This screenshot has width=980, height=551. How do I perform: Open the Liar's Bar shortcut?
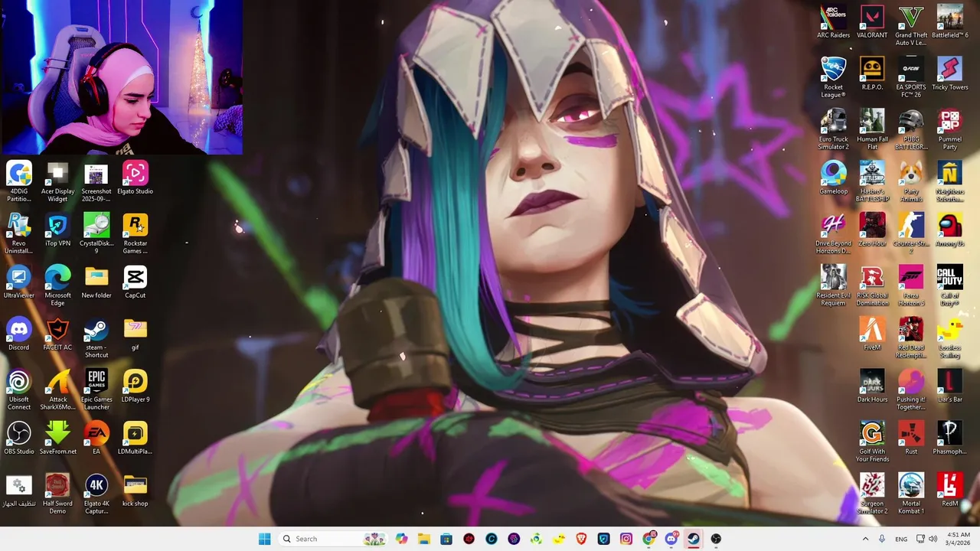[x=950, y=386]
